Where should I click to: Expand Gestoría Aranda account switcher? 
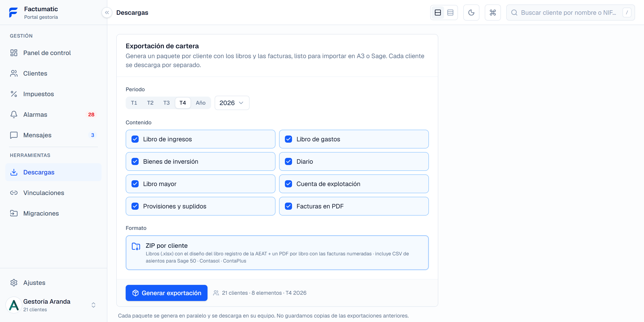point(93,305)
